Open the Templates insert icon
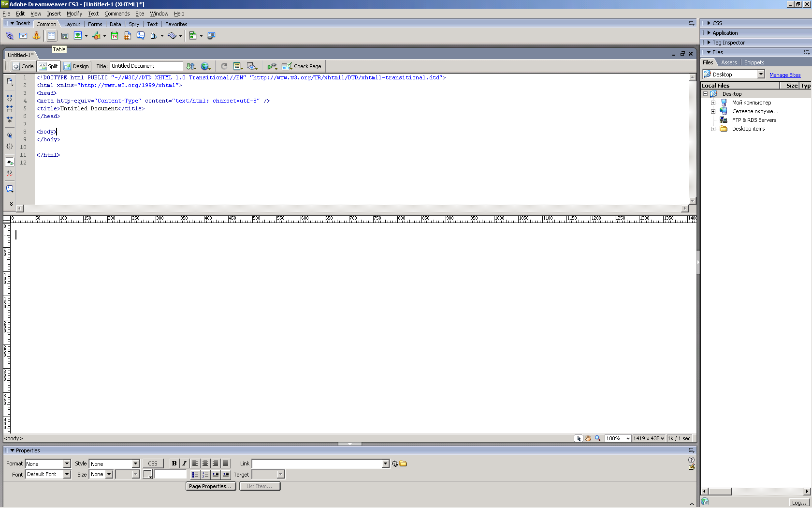Screen dimensions: 812x508 tap(193, 36)
